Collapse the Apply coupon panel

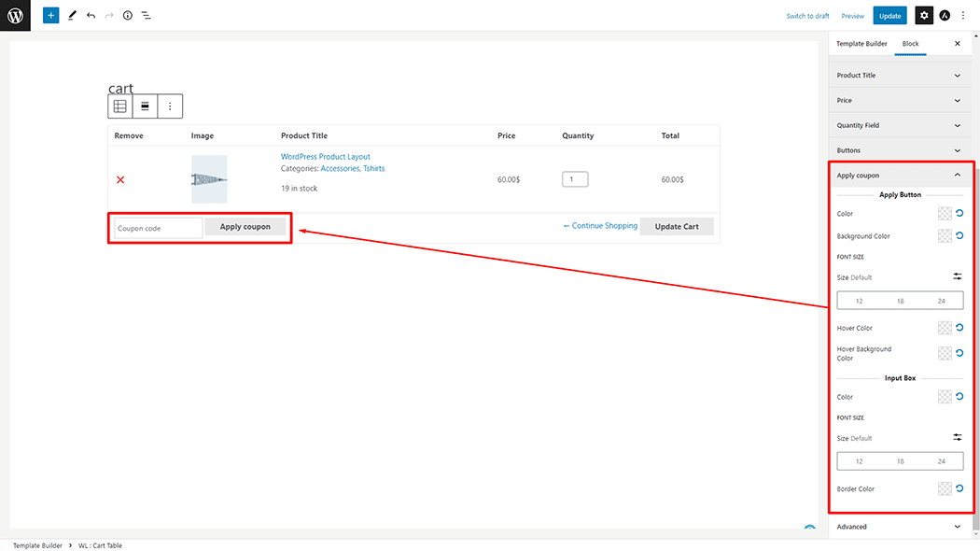tap(957, 175)
